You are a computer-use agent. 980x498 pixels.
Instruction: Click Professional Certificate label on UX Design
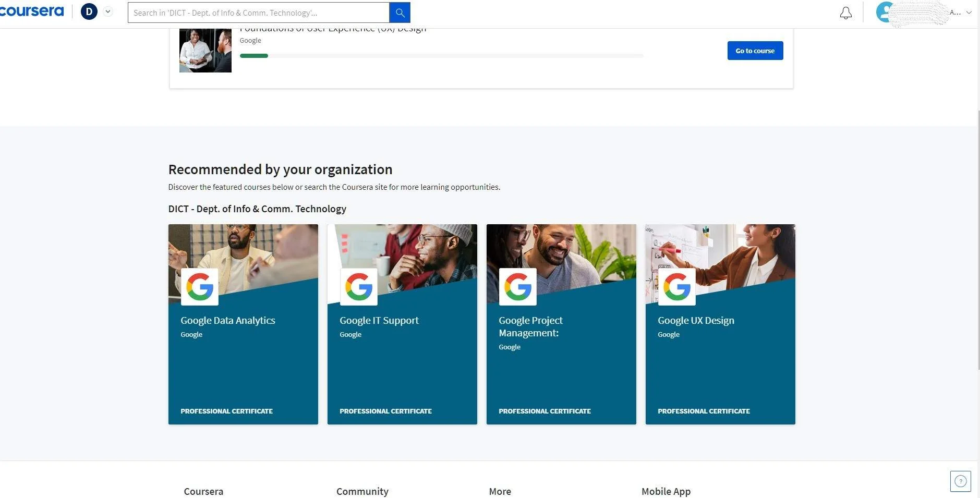coord(704,411)
